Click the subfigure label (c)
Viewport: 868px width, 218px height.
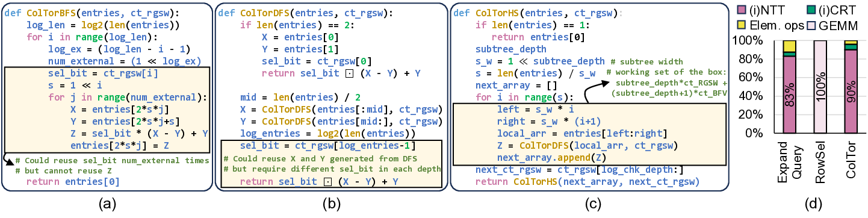click(592, 205)
